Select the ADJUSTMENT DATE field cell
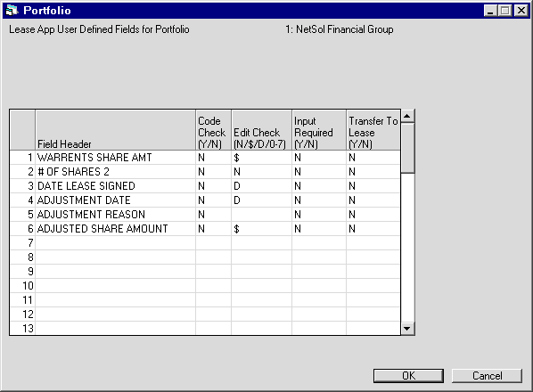The width and height of the screenshot is (533, 392). pos(116,200)
